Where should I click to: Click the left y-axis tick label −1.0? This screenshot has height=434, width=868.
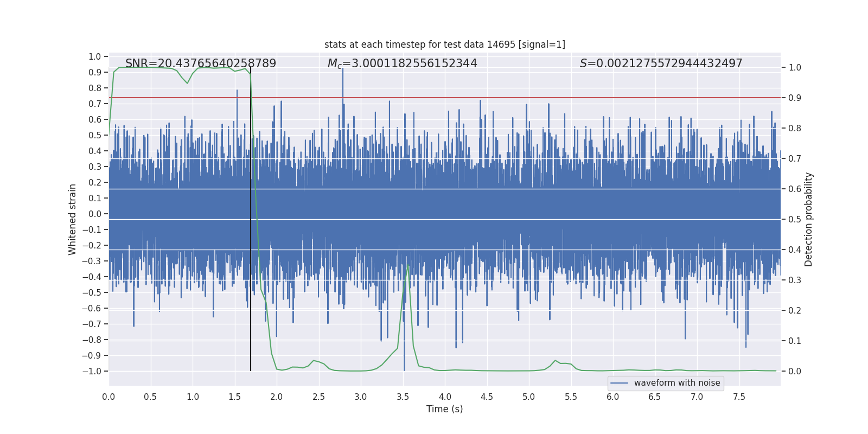point(92,371)
